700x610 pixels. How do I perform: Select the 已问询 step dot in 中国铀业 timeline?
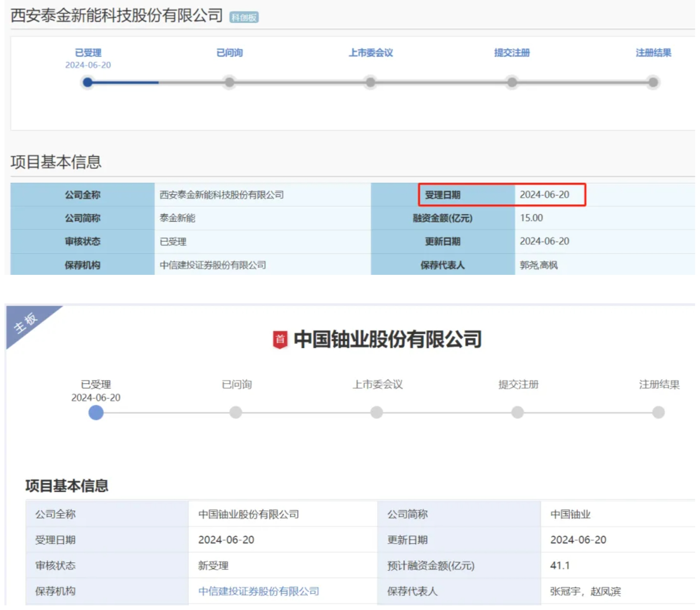pos(236,412)
